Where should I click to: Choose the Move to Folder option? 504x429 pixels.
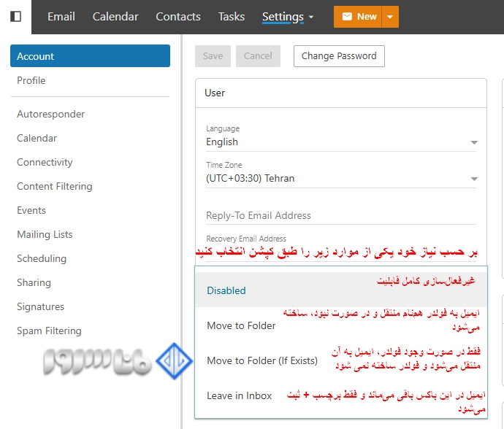pyautogui.click(x=341, y=325)
